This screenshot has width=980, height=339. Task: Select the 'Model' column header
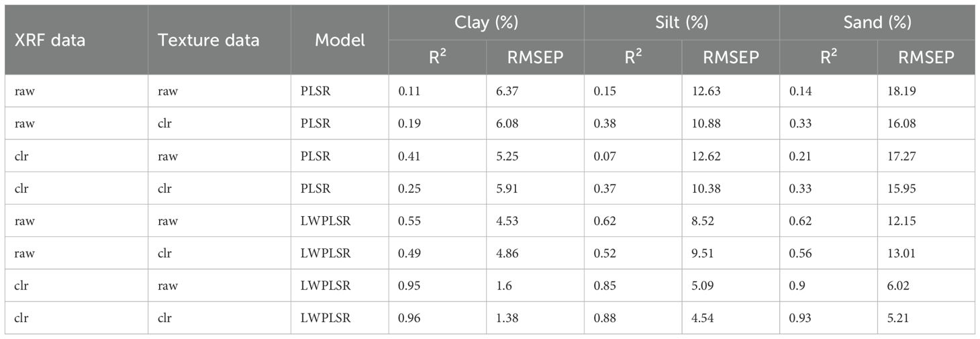[x=340, y=40]
